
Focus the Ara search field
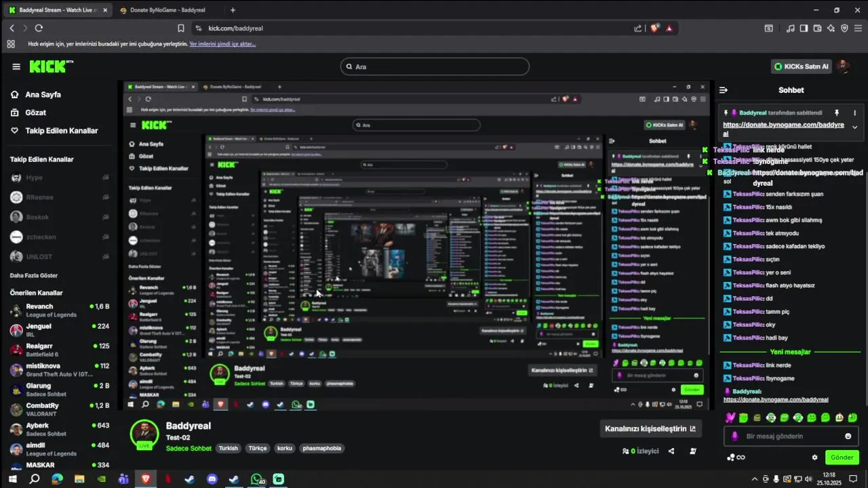click(435, 66)
